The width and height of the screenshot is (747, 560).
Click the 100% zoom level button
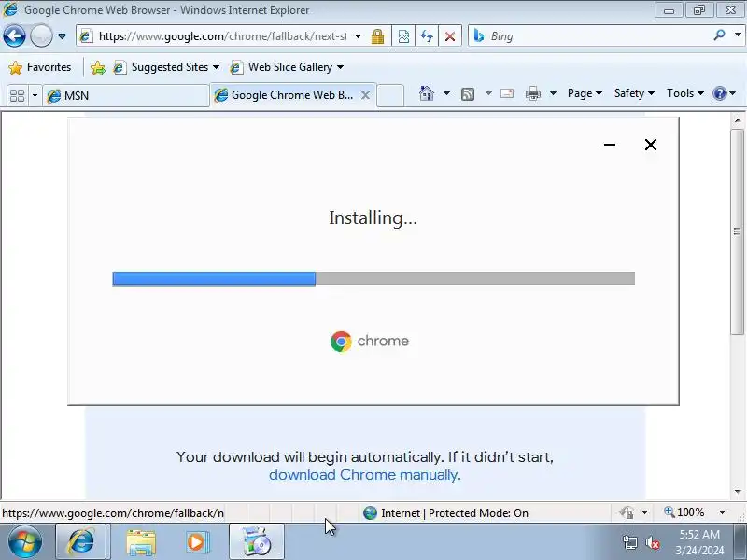(x=684, y=512)
